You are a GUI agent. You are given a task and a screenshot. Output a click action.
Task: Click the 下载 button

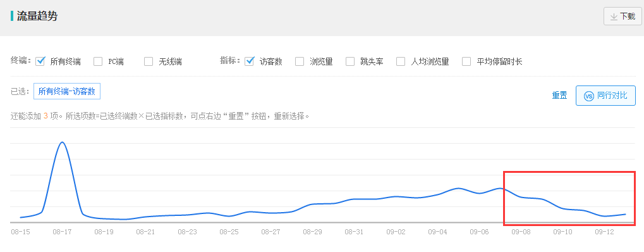(x=623, y=16)
